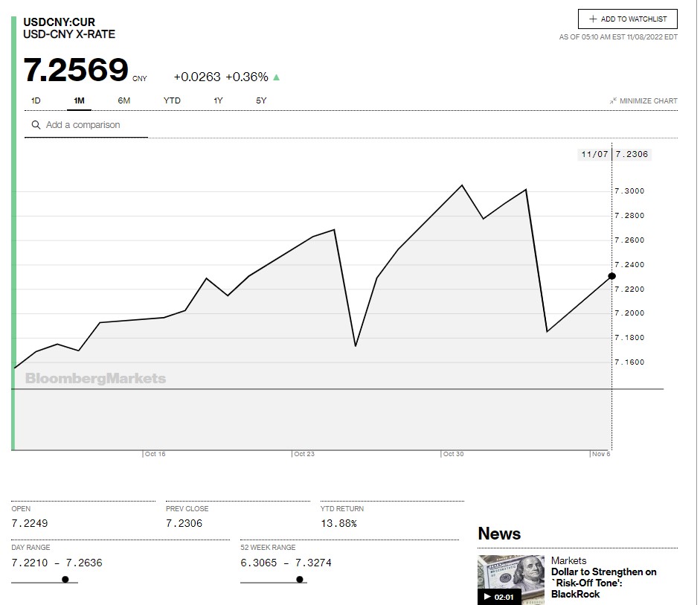Select the 1D time range tab

point(36,100)
